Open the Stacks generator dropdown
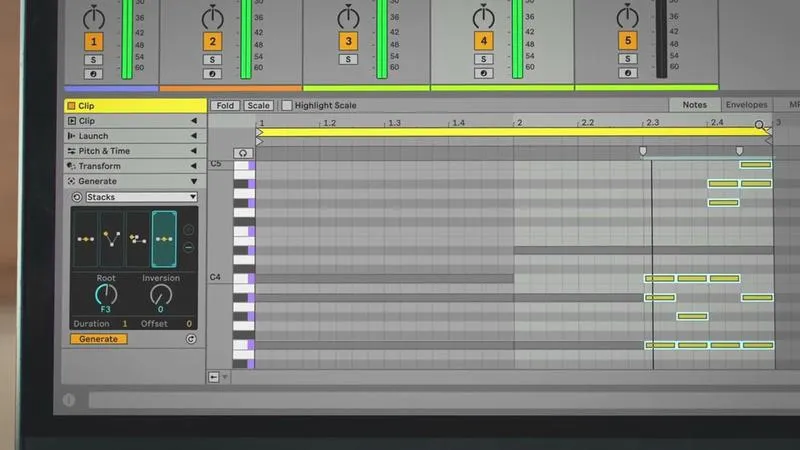Viewport: 800px width, 450px height. click(141, 197)
